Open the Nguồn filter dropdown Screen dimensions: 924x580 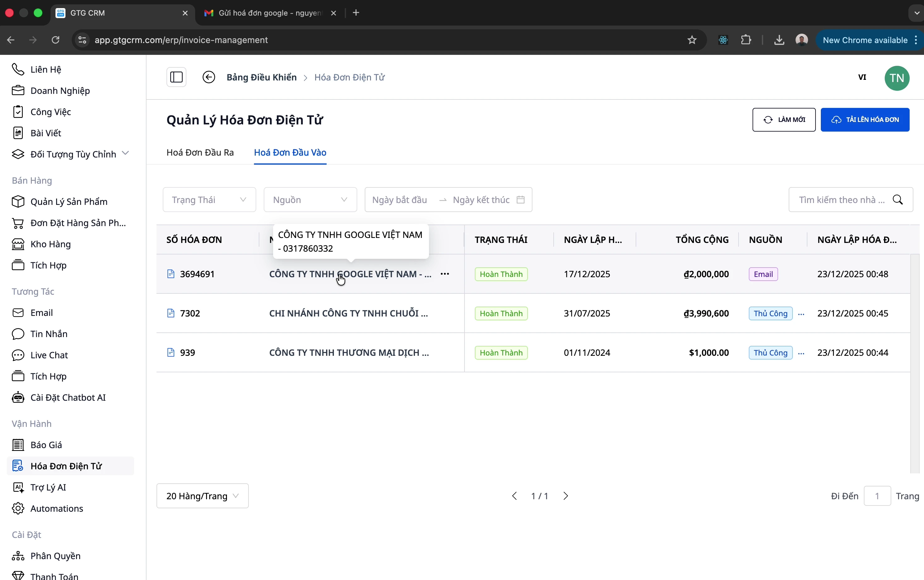click(310, 200)
